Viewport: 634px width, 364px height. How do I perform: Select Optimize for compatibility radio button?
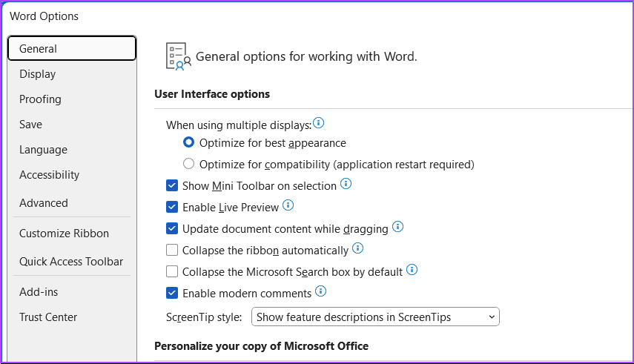189,164
